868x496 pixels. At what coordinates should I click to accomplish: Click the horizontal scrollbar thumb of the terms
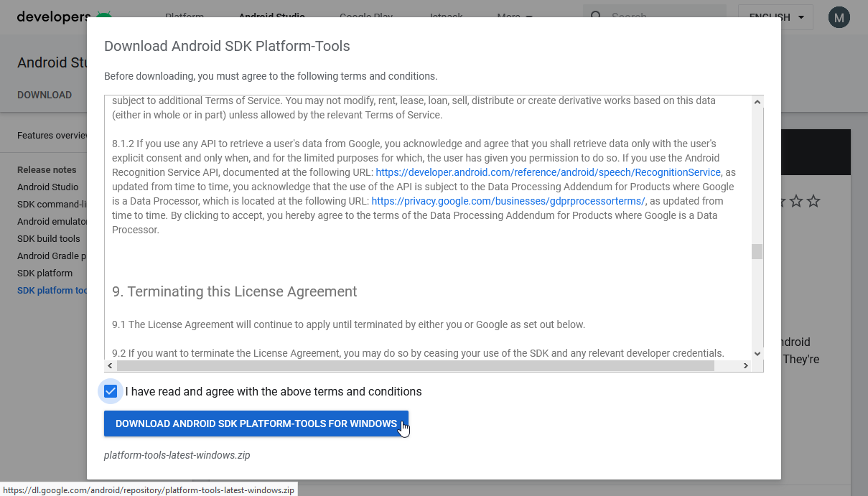pyautogui.click(x=416, y=366)
